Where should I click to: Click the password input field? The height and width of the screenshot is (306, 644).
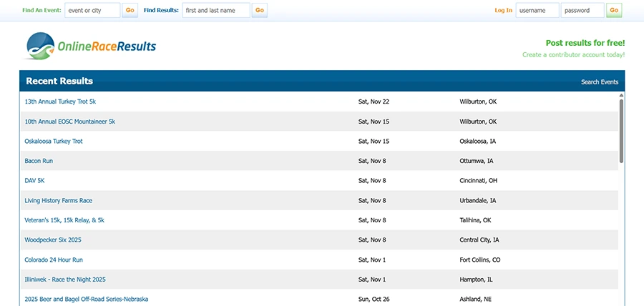[x=582, y=10]
